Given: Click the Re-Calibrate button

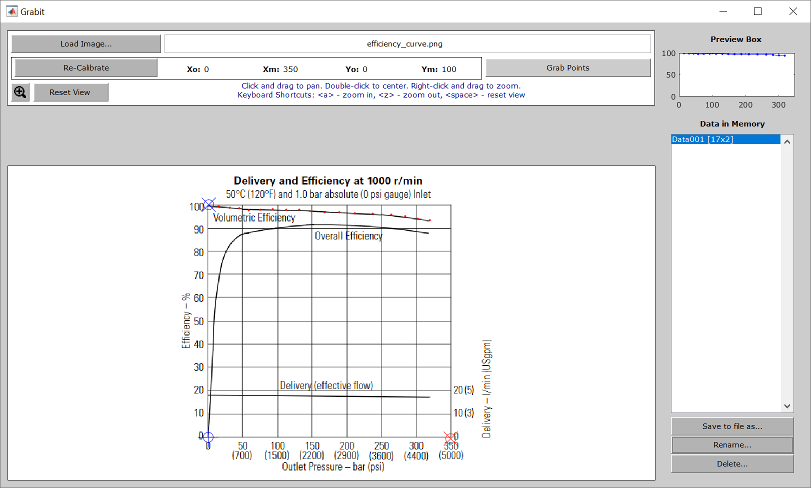Looking at the screenshot, I should click(86, 68).
